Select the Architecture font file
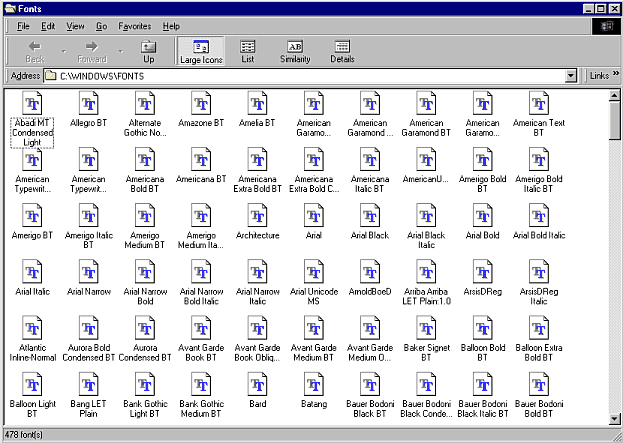This screenshot has height=443, width=623. coord(257,222)
